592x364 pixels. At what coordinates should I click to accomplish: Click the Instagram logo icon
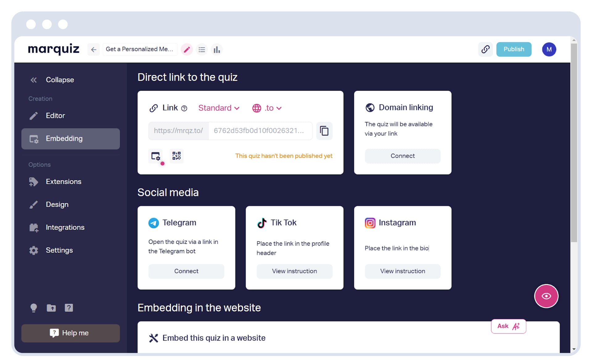coord(370,223)
